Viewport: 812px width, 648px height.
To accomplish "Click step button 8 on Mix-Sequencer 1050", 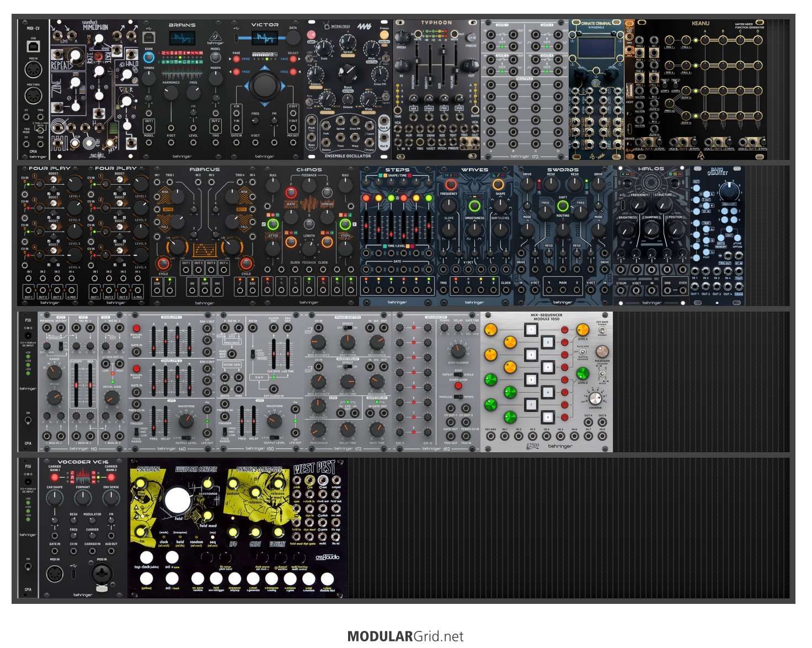I will [547, 416].
